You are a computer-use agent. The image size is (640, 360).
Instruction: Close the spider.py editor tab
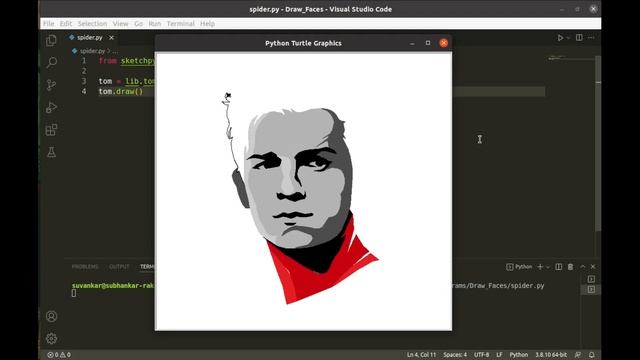(111, 38)
